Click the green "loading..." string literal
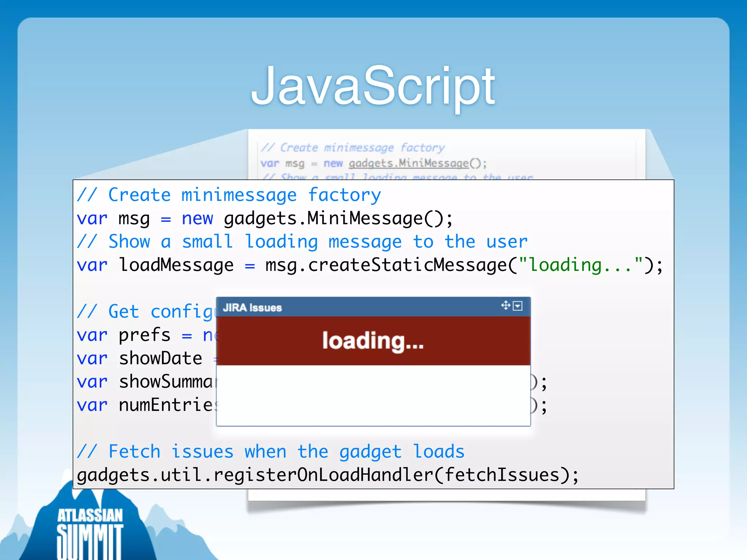The width and height of the screenshot is (747, 560). pos(580,265)
